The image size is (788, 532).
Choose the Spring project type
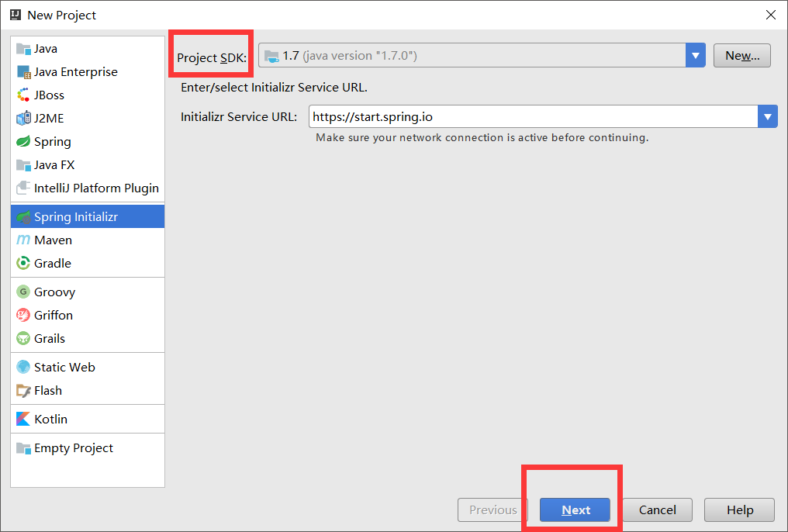click(x=88, y=142)
